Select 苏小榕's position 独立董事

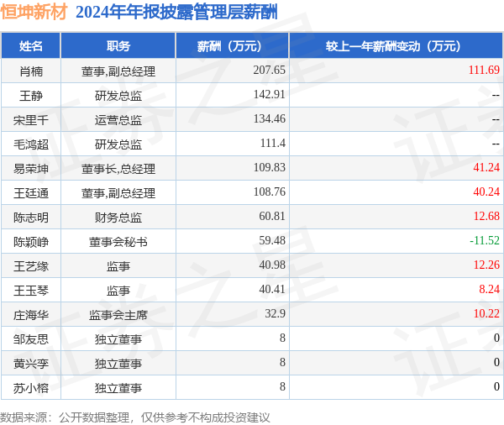click(x=118, y=388)
